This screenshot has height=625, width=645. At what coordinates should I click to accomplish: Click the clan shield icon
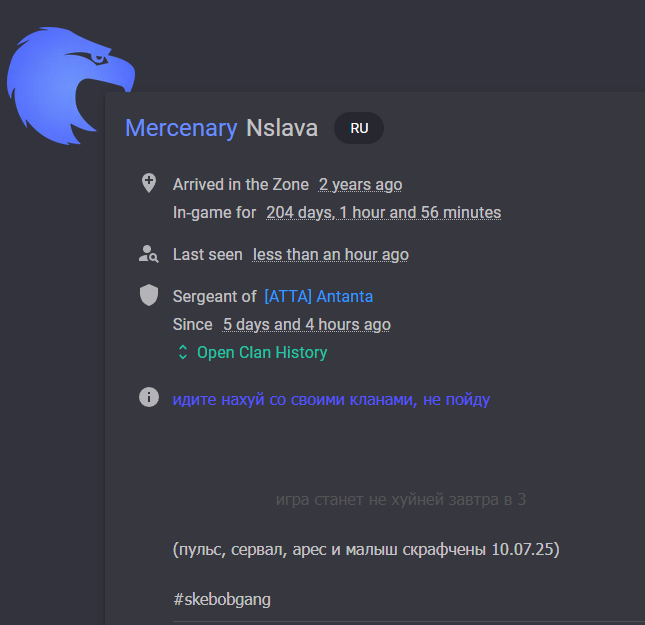tap(149, 295)
